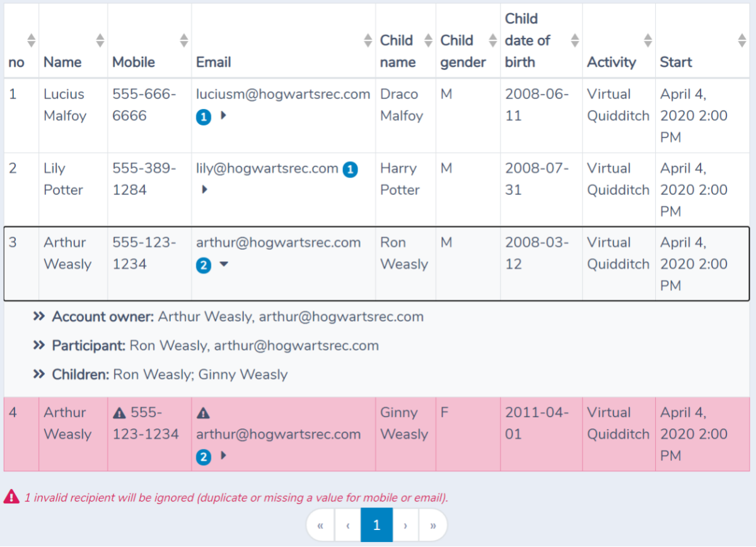Click mobile number 555-389-1284
The height and width of the screenshot is (547, 756).
coord(144,179)
